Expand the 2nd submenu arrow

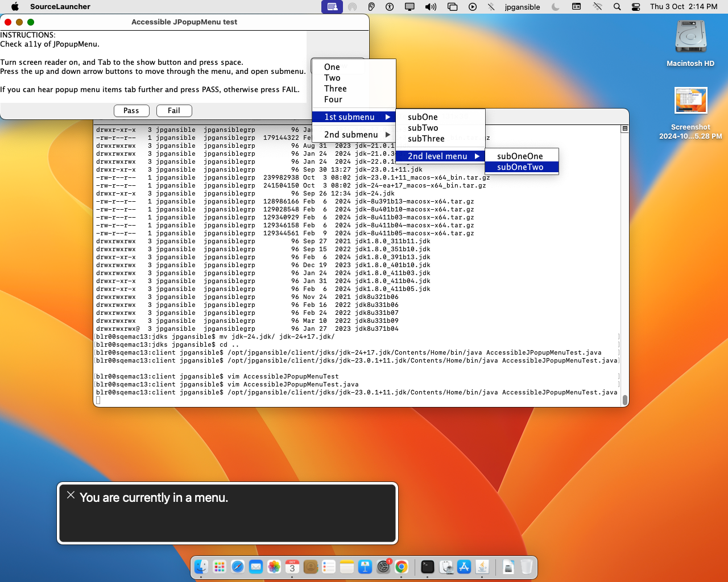(388, 135)
